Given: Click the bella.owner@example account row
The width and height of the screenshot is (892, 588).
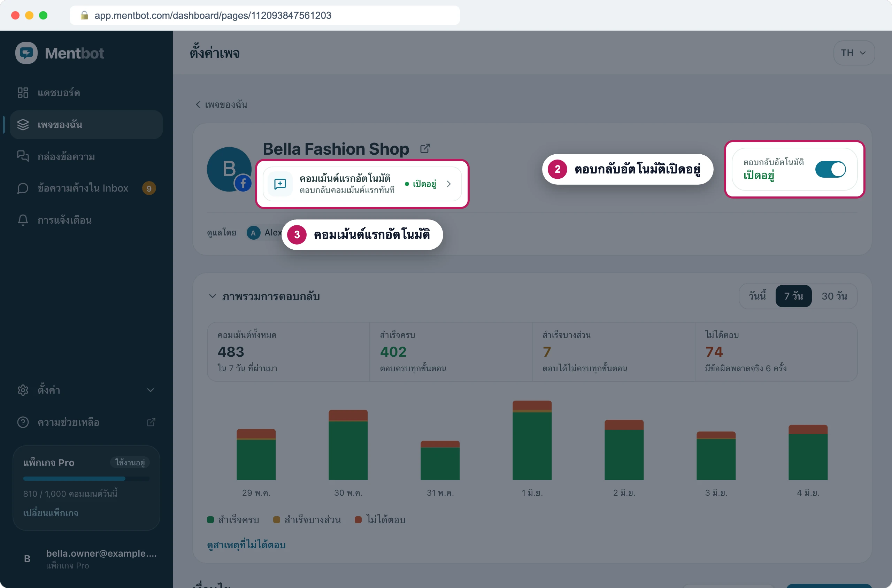Looking at the screenshot, I should [87, 559].
